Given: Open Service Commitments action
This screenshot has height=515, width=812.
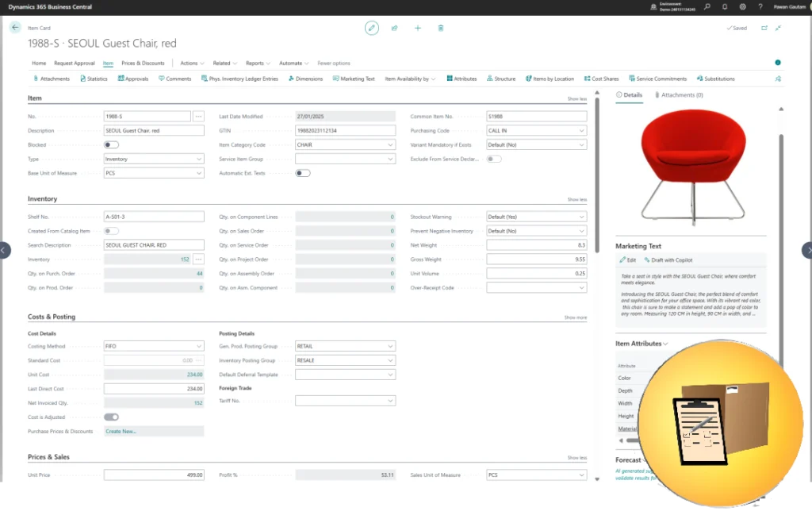Looking at the screenshot, I should [x=657, y=79].
